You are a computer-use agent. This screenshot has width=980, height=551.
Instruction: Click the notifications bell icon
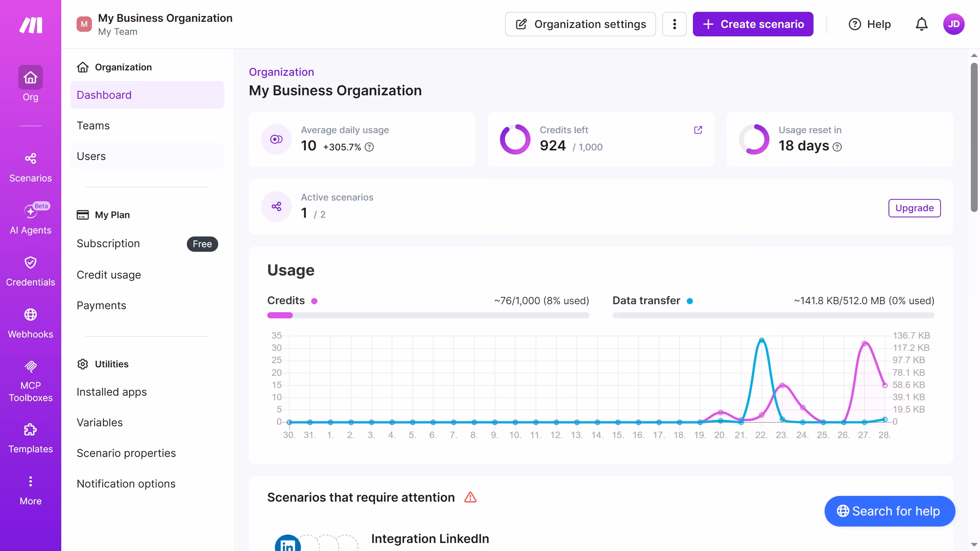coord(921,24)
